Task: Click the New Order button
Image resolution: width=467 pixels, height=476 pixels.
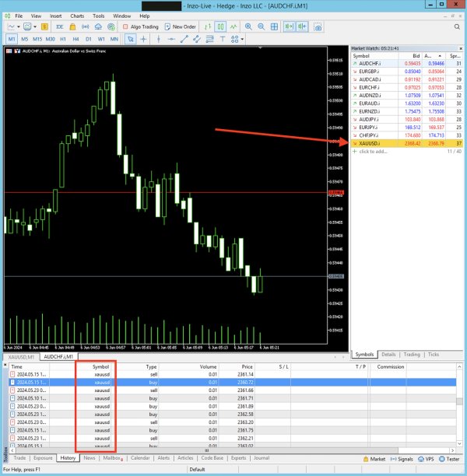Action: point(181,26)
